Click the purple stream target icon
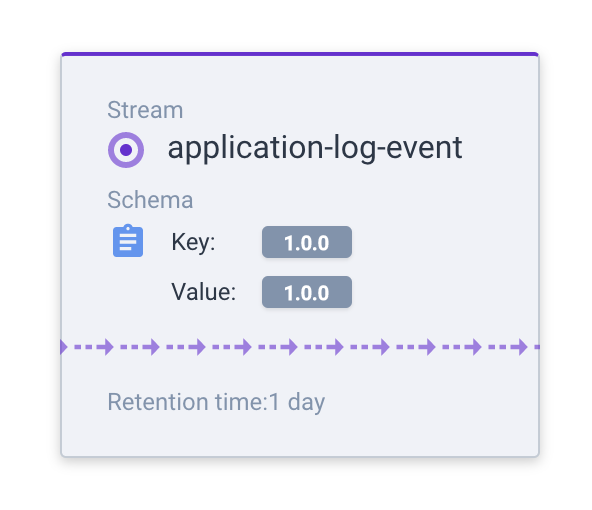 tap(126, 150)
